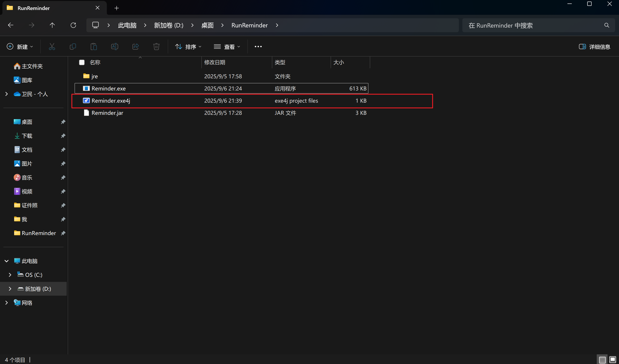
Task: Open the 排序 sort dropdown
Action: tap(188, 47)
